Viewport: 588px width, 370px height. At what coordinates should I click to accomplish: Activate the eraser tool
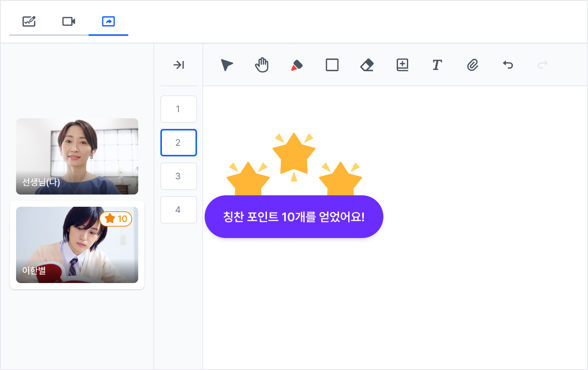(x=367, y=65)
